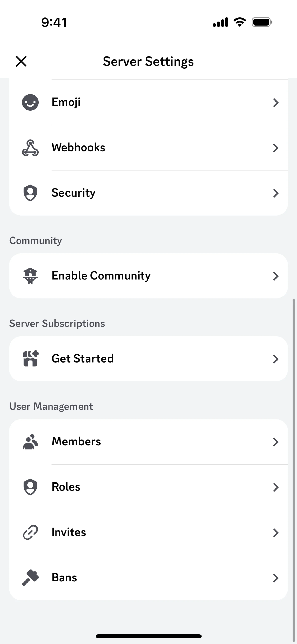Expand the Webhooks row chevron

point(275,148)
